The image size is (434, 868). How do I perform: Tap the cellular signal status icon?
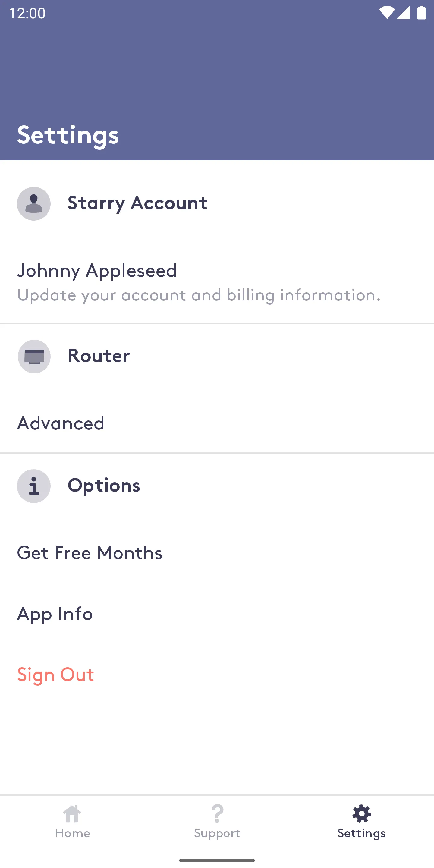[x=403, y=13]
